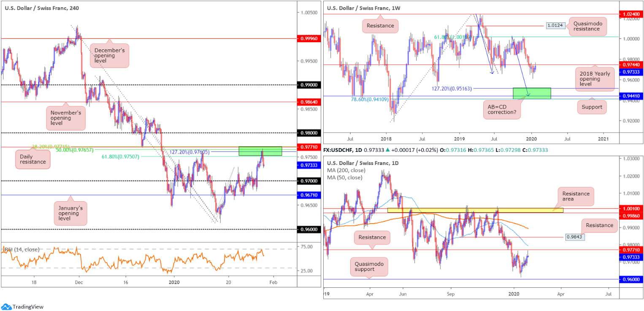This screenshot has width=644, height=311.
Task: Select the 0.98000 black label on 240 chart
Action: (308, 133)
